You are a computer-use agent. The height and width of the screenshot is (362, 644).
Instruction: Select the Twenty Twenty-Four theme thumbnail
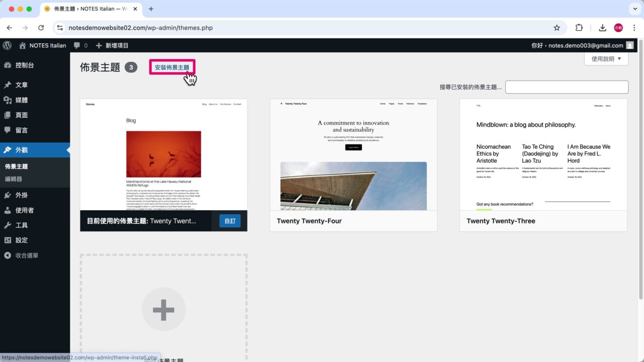coord(353,156)
